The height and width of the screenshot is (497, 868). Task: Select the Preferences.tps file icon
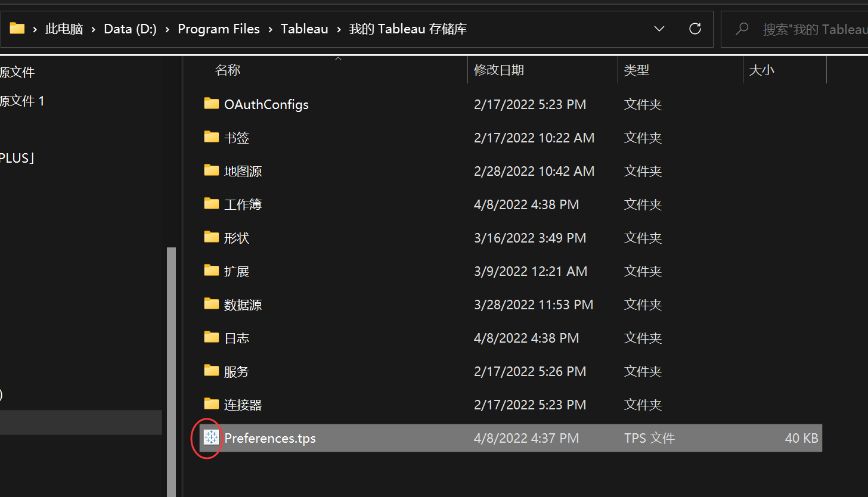211,437
